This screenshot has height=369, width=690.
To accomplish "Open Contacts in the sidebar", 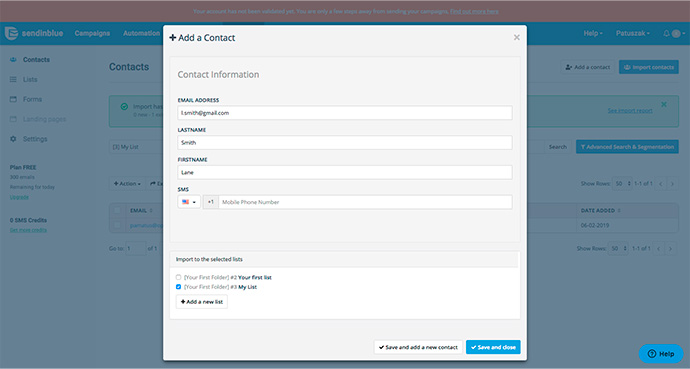I will [x=36, y=60].
